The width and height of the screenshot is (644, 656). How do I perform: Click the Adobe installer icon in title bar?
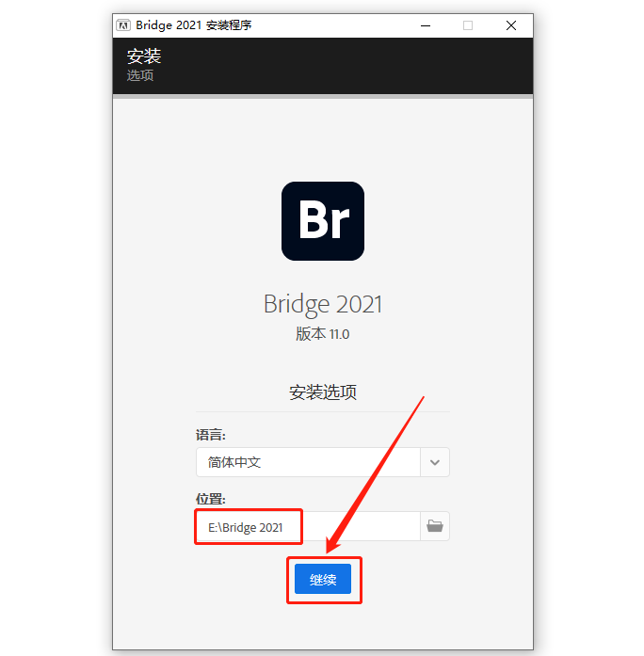(x=123, y=25)
